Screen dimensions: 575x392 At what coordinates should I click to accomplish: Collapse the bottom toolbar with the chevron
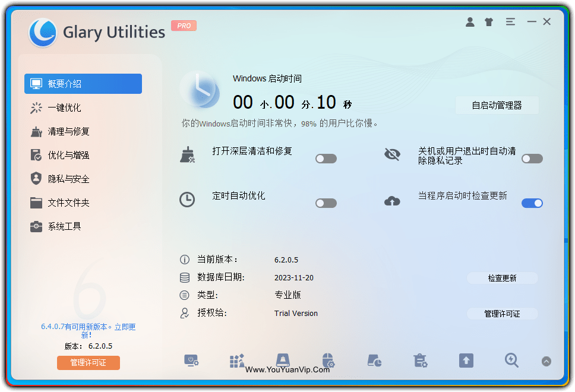(545, 361)
